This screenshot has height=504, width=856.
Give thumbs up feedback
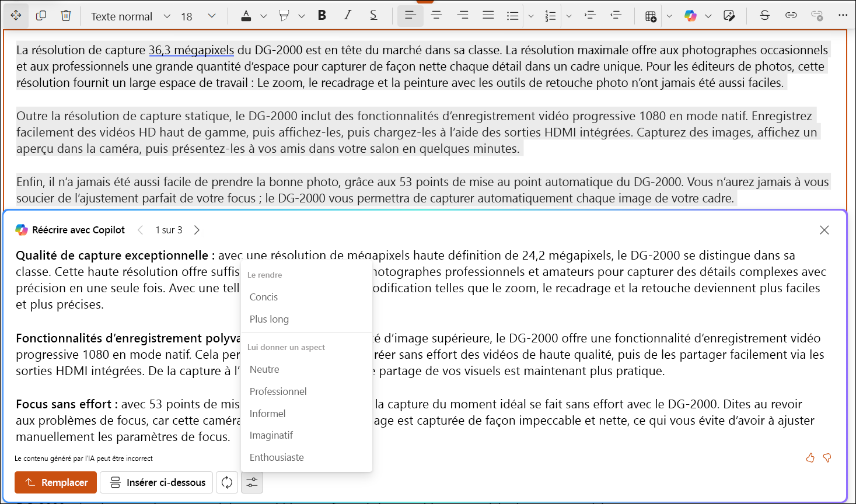(810, 458)
